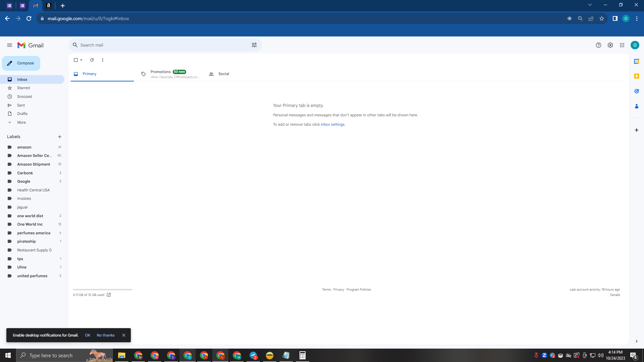Toggle the main menu hamburger icon

(x=9, y=45)
